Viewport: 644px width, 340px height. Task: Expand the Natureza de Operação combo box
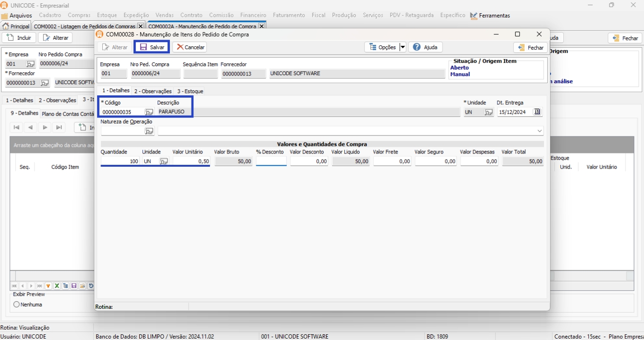(539, 131)
